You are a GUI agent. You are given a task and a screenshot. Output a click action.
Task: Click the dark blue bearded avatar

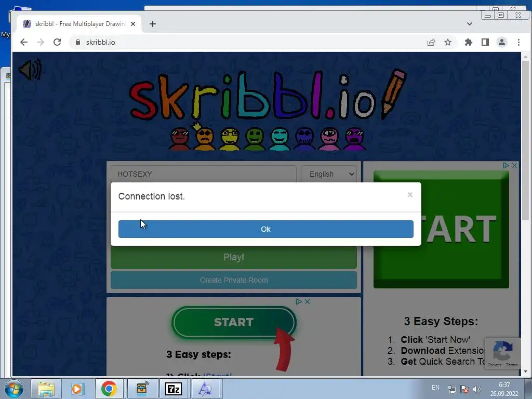click(304, 139)
